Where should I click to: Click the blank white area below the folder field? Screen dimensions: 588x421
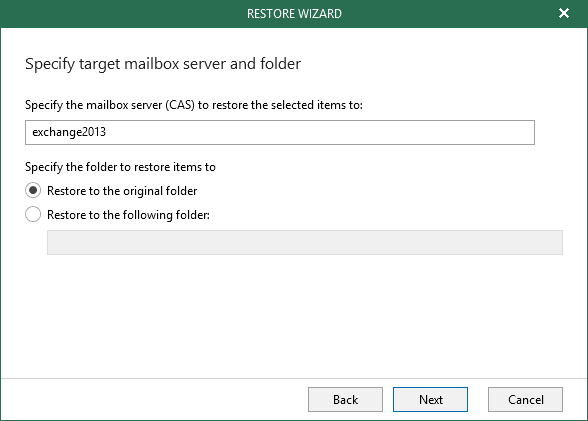[294, 315]
